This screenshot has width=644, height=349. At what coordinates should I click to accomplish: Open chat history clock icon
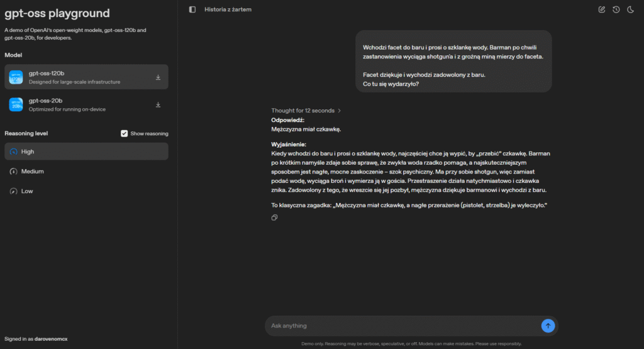[x=616, y=9]
